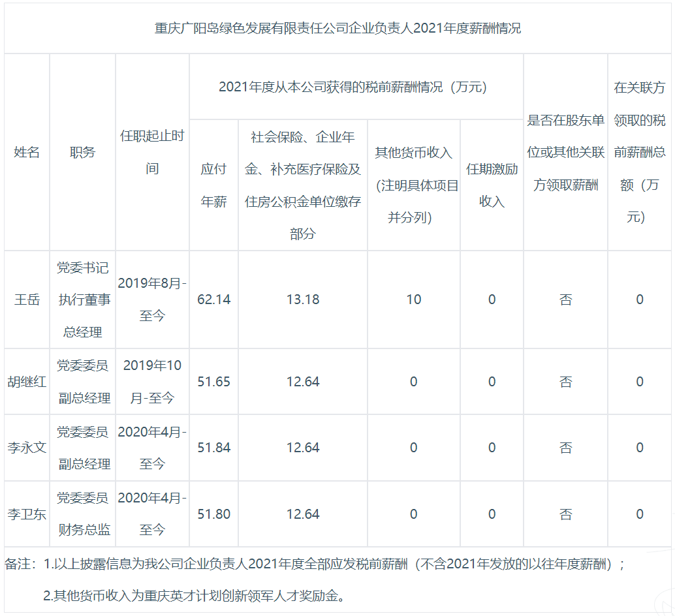Click the insurance value 13.18
The height and width of the screenshot is (616, 675).
coord(303,300)
